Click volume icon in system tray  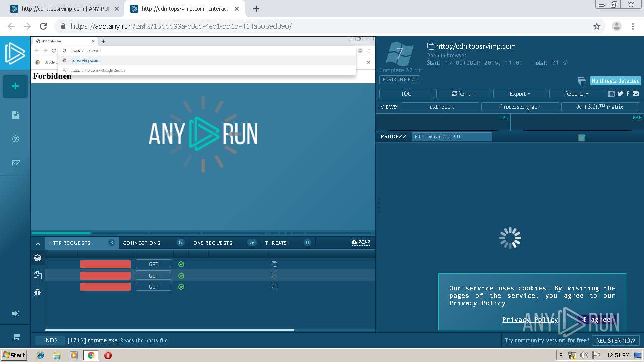point(584,355)
